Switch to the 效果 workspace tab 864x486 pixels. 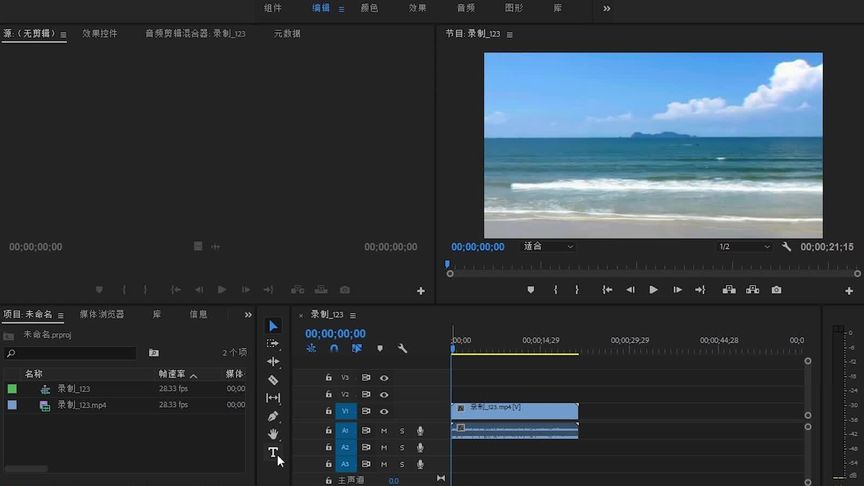coord(417,8)
